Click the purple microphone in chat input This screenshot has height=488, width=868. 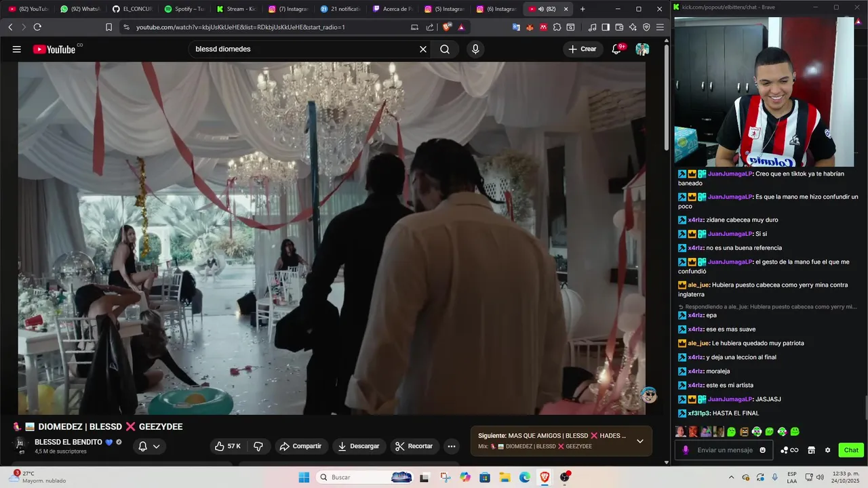pyautogui.click(x=686, y=450)
